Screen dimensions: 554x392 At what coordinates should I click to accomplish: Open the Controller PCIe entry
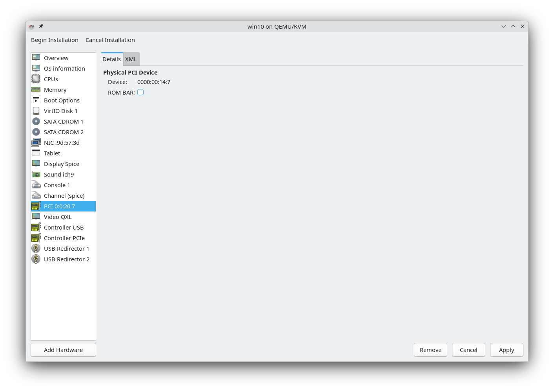point(64,238)
